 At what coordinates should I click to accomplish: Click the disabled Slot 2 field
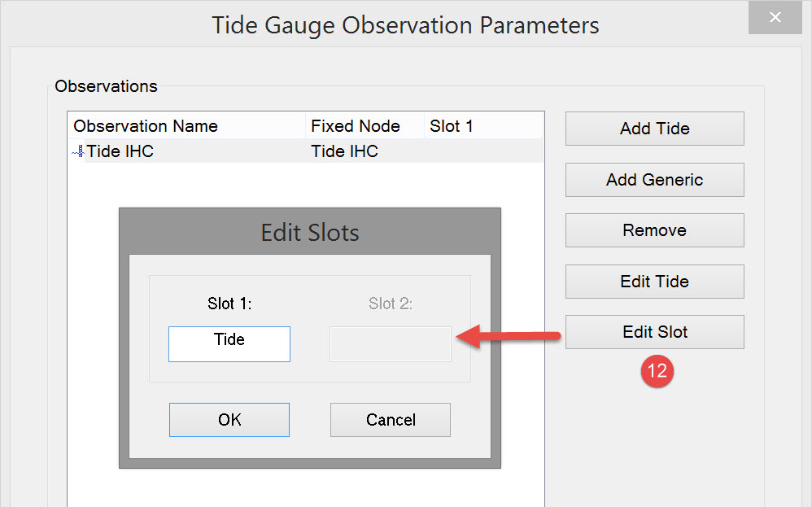391,343
